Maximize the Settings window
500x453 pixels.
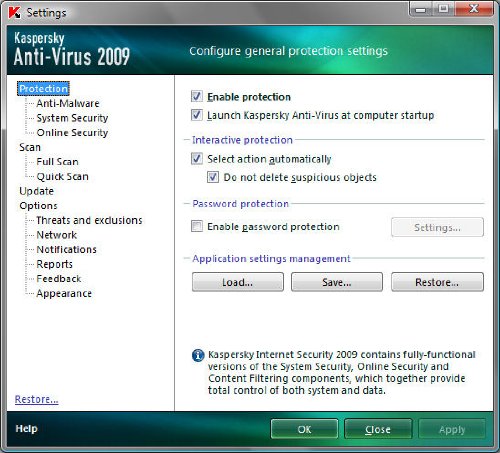point(443,9)
